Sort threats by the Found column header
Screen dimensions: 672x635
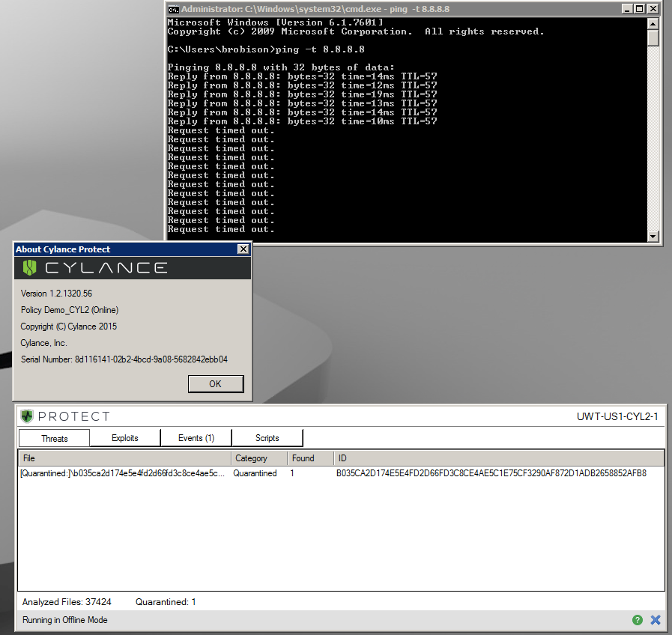(x=311, y=458)
